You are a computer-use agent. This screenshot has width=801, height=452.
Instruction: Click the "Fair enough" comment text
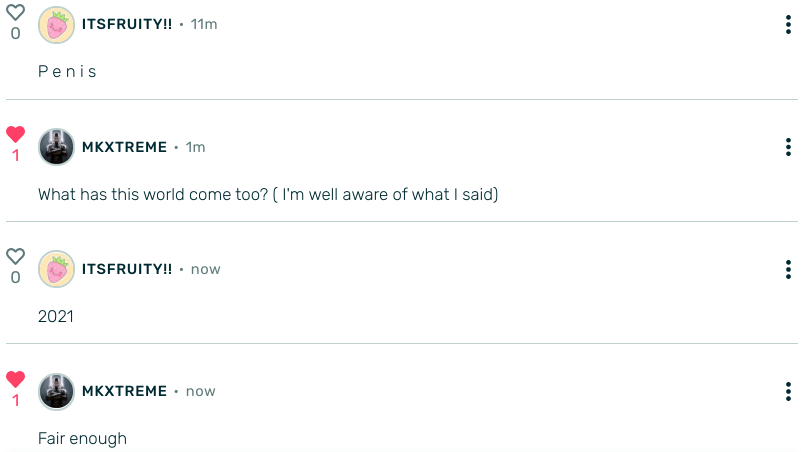[82, 438]
